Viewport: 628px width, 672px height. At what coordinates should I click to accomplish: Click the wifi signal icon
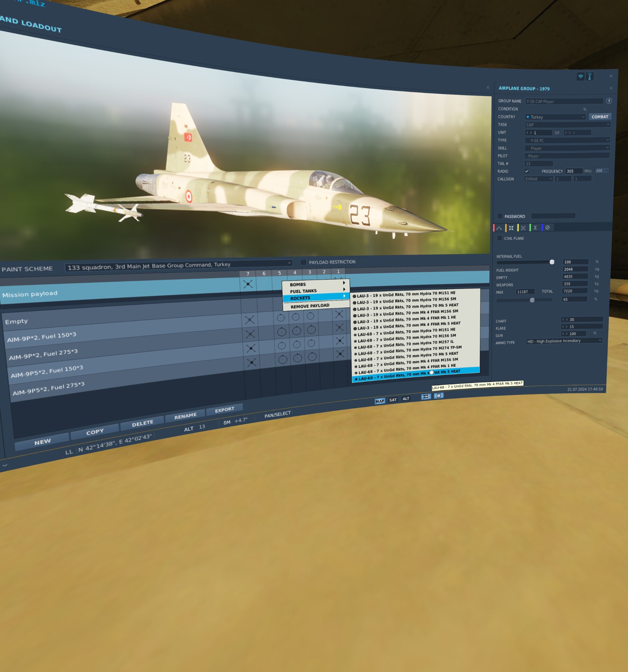[580, 76]
